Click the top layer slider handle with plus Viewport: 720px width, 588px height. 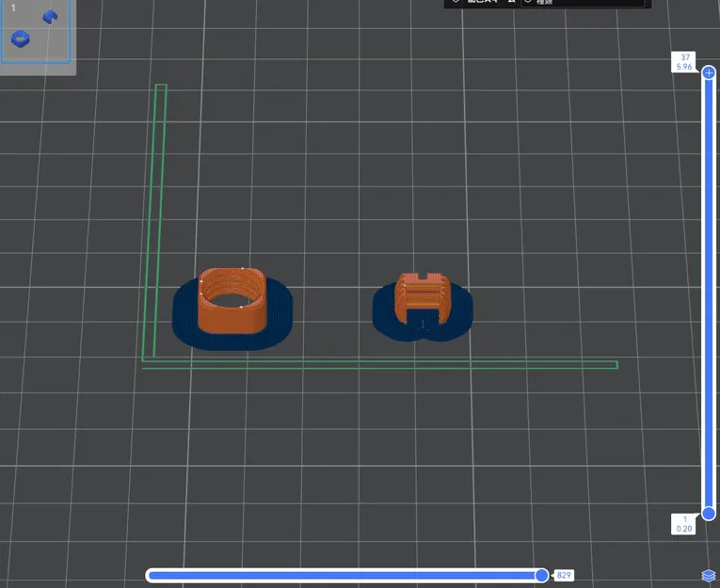(709, 73)
